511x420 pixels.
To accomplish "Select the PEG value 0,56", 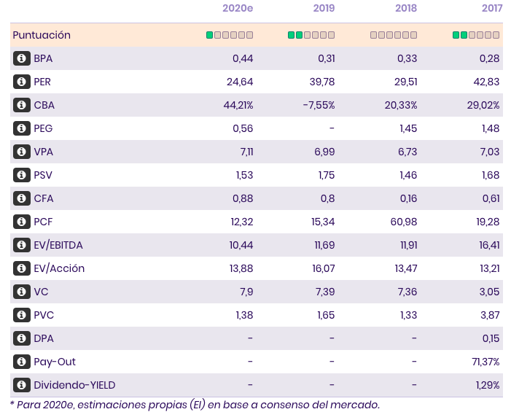I will pyautogui.click(x=243, y=128).
